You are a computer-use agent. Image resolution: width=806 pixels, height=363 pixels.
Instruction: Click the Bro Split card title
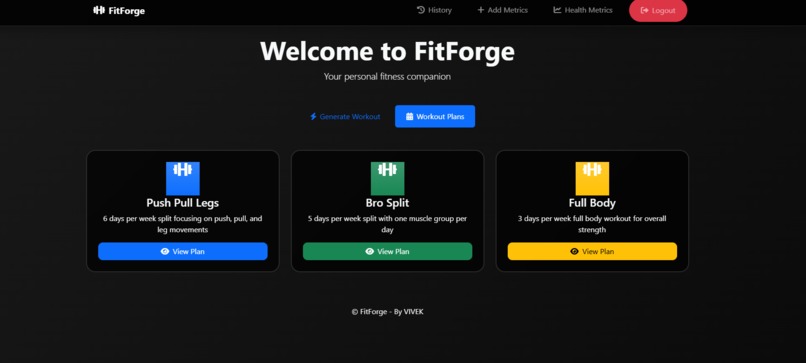click(388, 203)
